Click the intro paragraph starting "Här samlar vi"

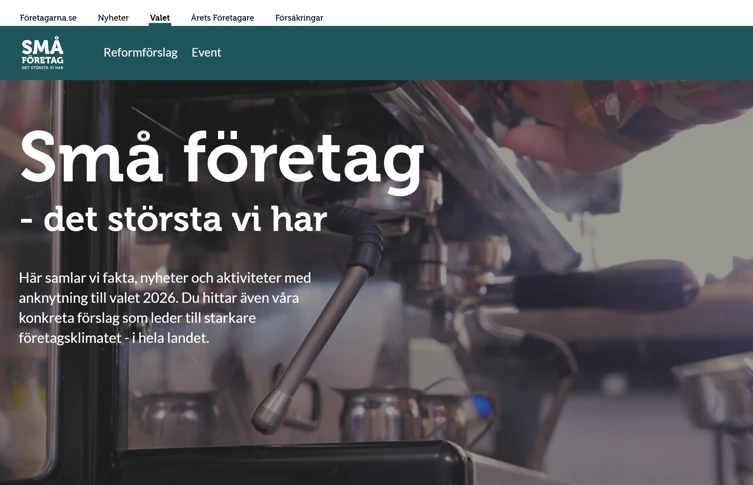tap(165, 307)
